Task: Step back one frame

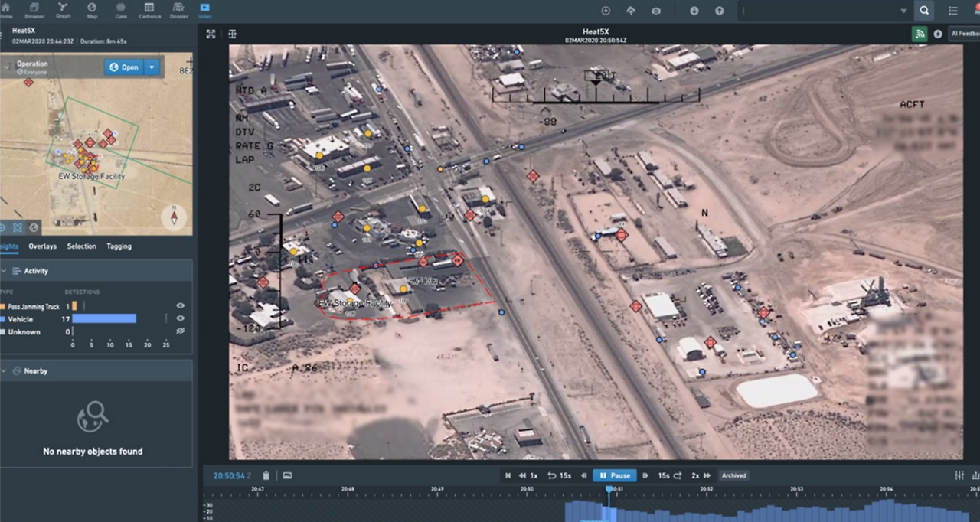Action: [x=584, y=475]
